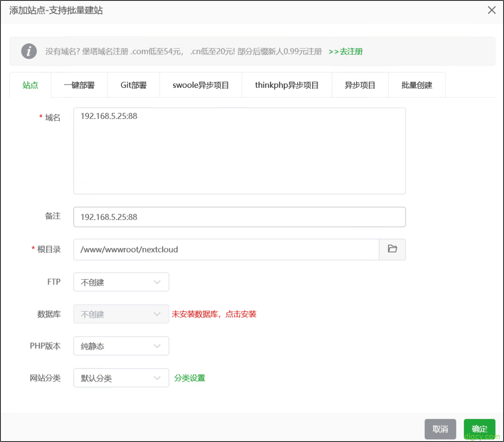Switch to the Git部署 tab
This screenshot has height=442, width=504.
(133, 85)
